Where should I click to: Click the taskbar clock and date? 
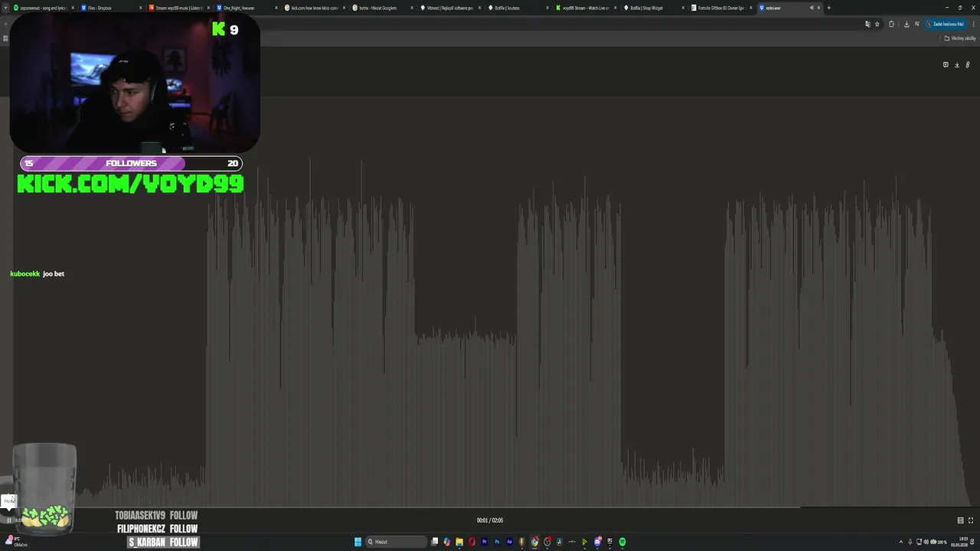[959, 542]
